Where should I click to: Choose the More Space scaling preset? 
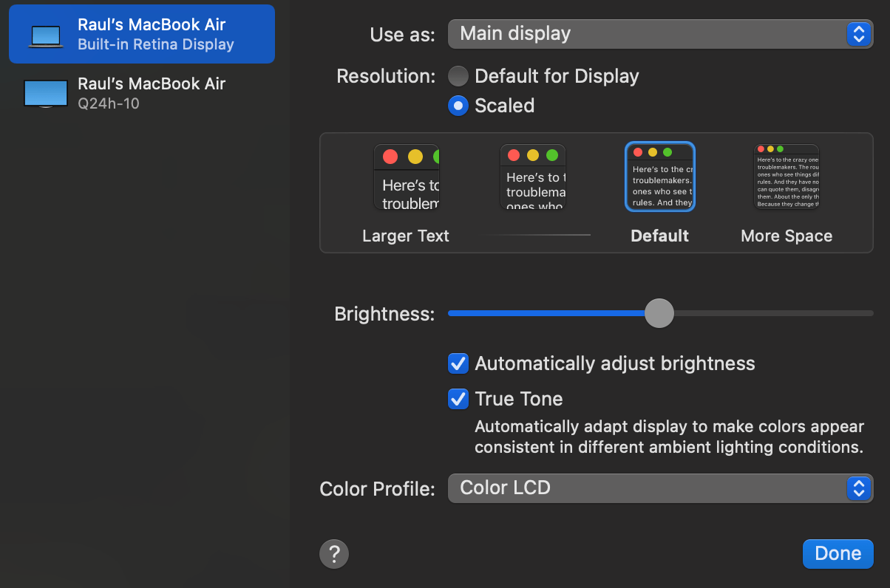click(x=786, y=177)
